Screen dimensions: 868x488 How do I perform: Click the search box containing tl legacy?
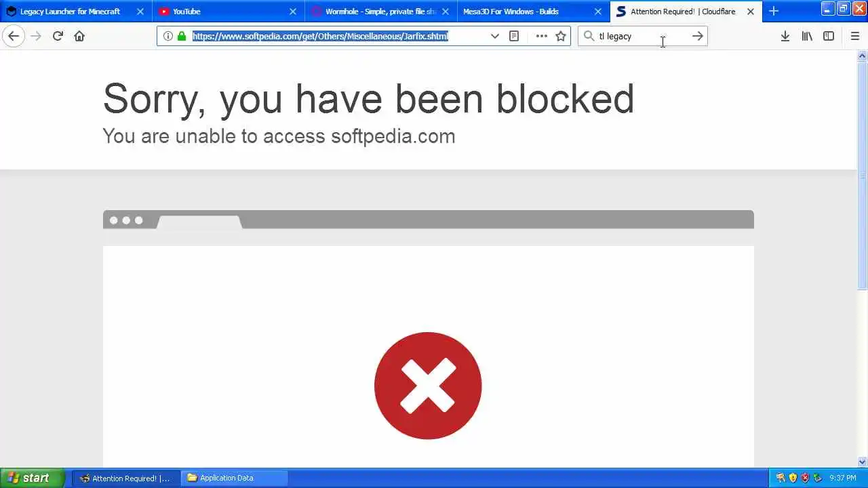pyautogui.click(x=642, y=36)
